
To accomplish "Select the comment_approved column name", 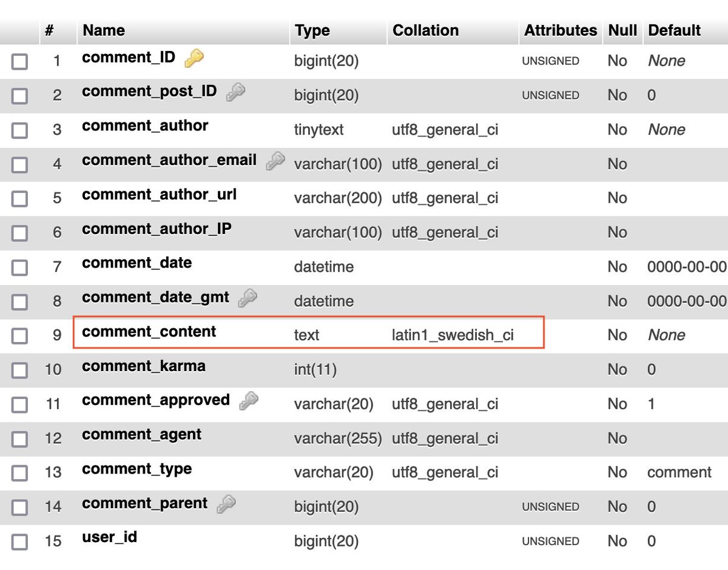I will click(x=156, y=400).
